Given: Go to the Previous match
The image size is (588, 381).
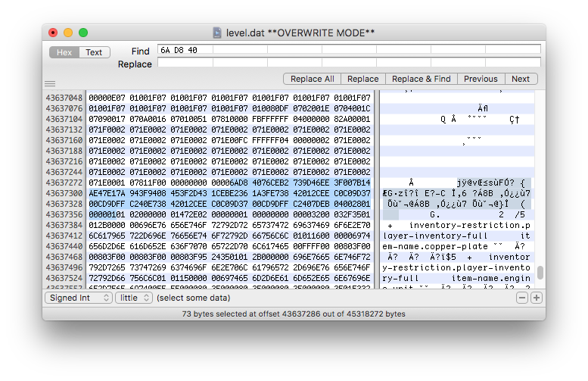Looking at the screenshot, I should point(481,79).
